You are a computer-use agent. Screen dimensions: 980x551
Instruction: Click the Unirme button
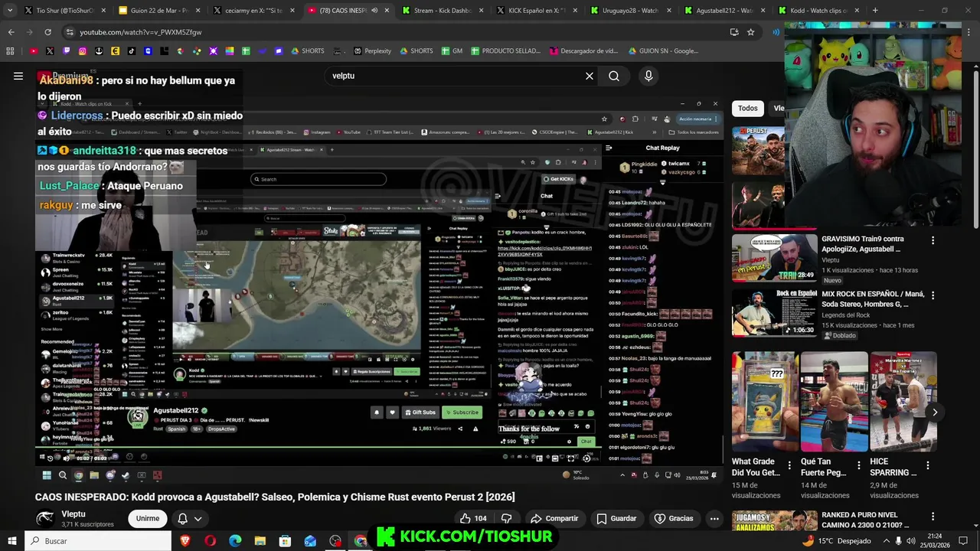click(x=148, y=518)
